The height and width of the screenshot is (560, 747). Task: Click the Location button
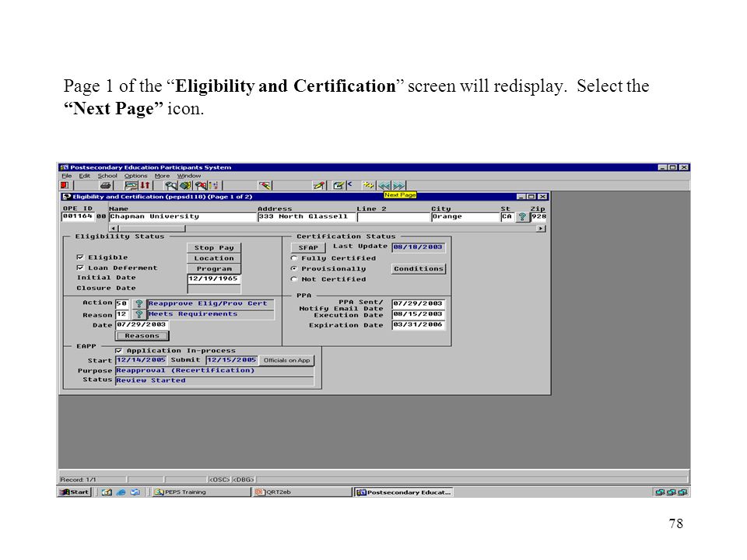click(x=214, y=258)
